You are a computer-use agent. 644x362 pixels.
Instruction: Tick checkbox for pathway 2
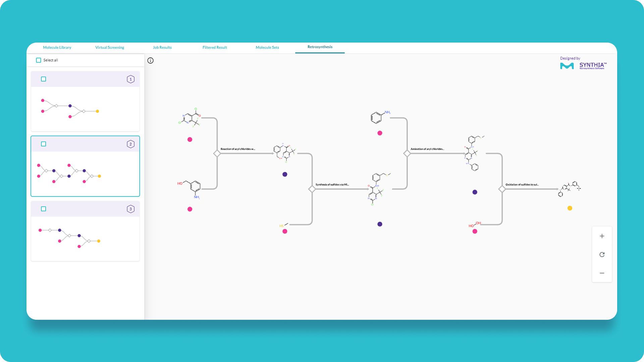click(x=44, y=144)
